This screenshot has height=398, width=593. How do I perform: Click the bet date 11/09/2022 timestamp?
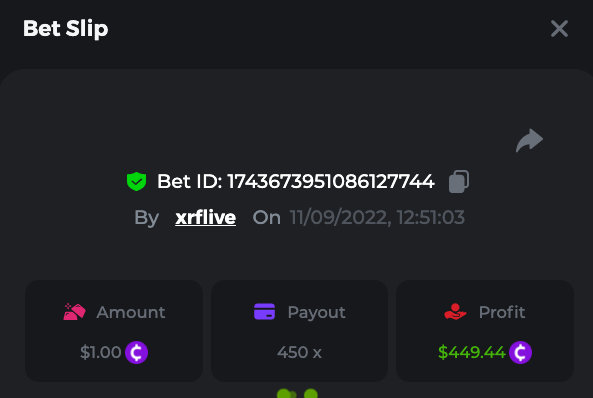click(377, 218)
